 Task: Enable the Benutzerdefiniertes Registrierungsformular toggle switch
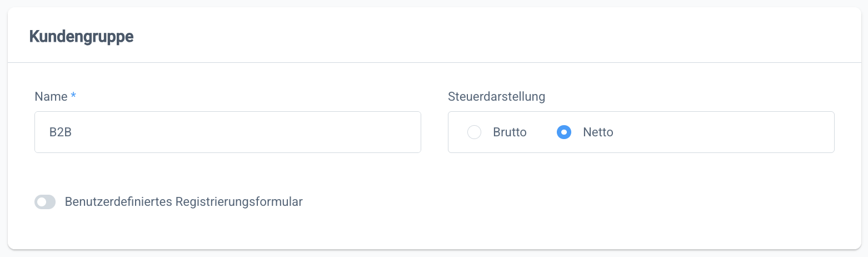[x=45, y=202]
